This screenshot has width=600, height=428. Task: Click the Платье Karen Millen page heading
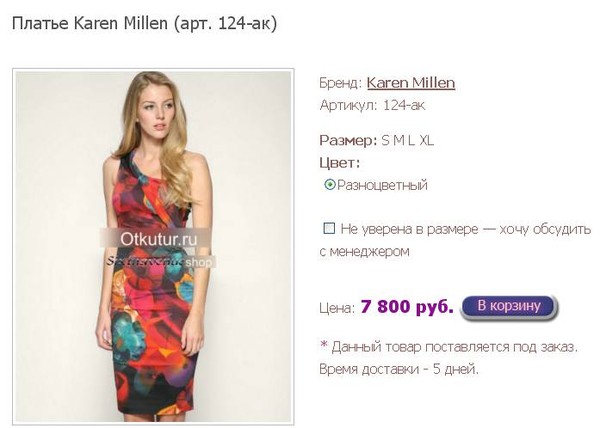144,23
